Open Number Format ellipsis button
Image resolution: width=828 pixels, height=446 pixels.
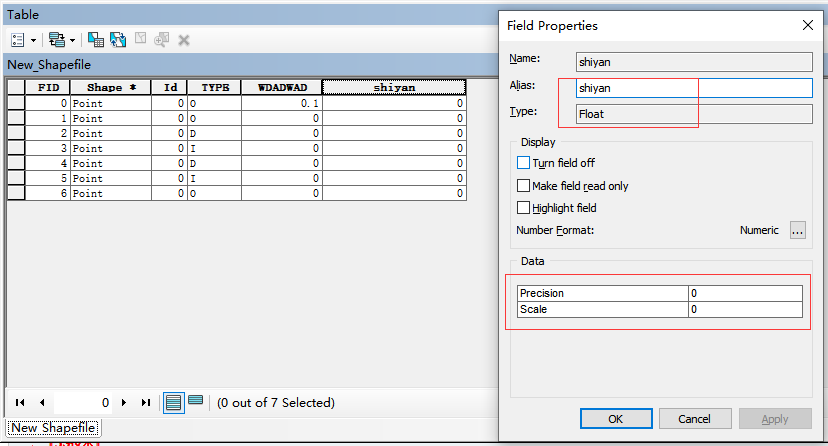pyautogui.click(x=797, y=230)
